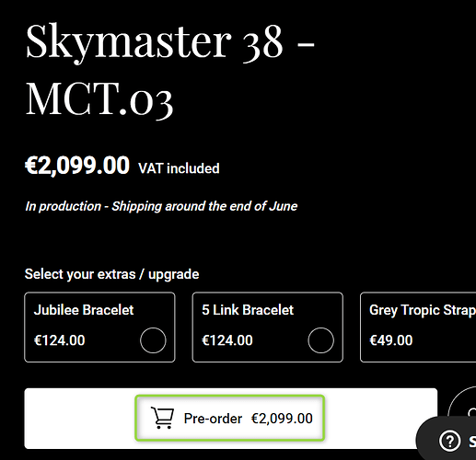Click the €2,099.00 amount on the Pre-order button
The height and width of the screenshot is (460, 476).
click(x=282, y=419)
